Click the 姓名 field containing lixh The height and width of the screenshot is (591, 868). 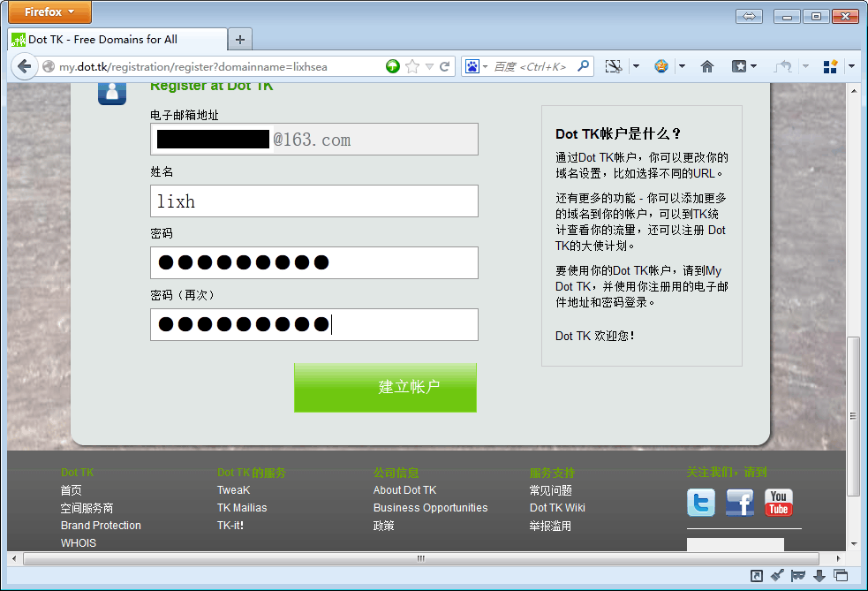(313, 201)
